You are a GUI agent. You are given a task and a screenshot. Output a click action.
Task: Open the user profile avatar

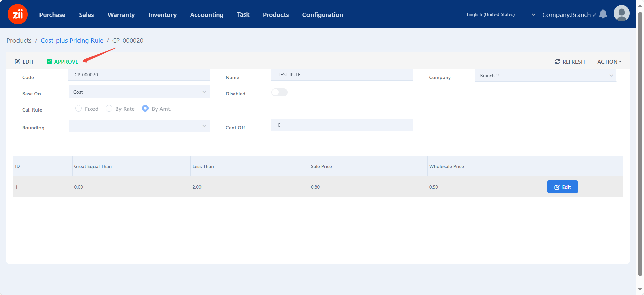621,14
